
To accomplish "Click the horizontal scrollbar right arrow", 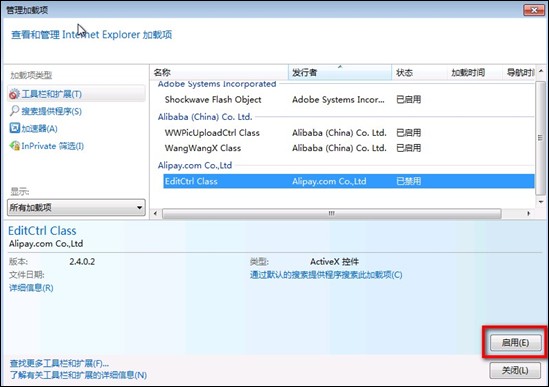I will (x=529, y=213).
